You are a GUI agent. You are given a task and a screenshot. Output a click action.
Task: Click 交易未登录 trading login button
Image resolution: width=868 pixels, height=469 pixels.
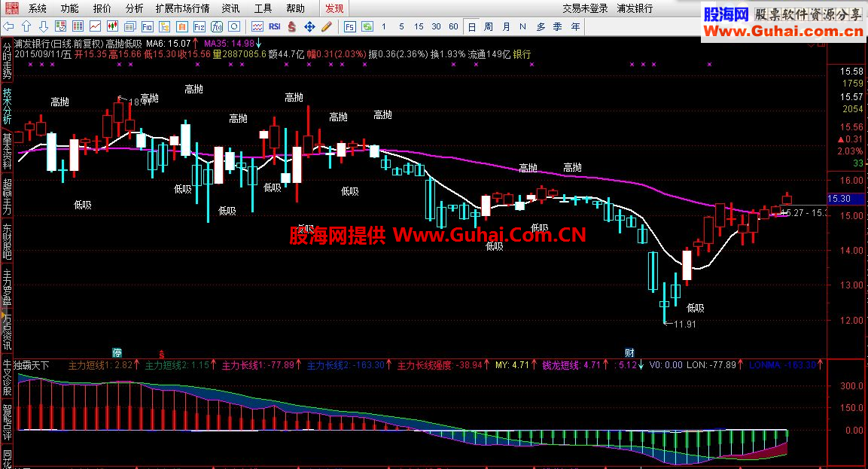(585, 8)
